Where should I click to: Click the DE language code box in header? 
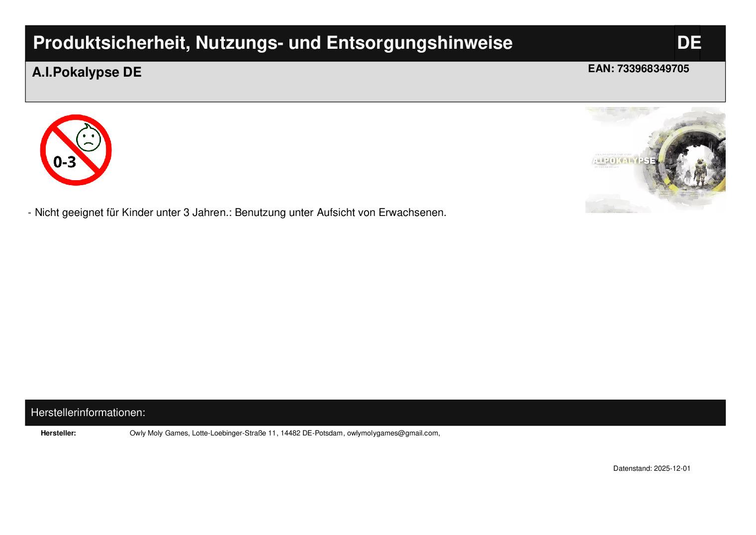click(x=688, y=43)
